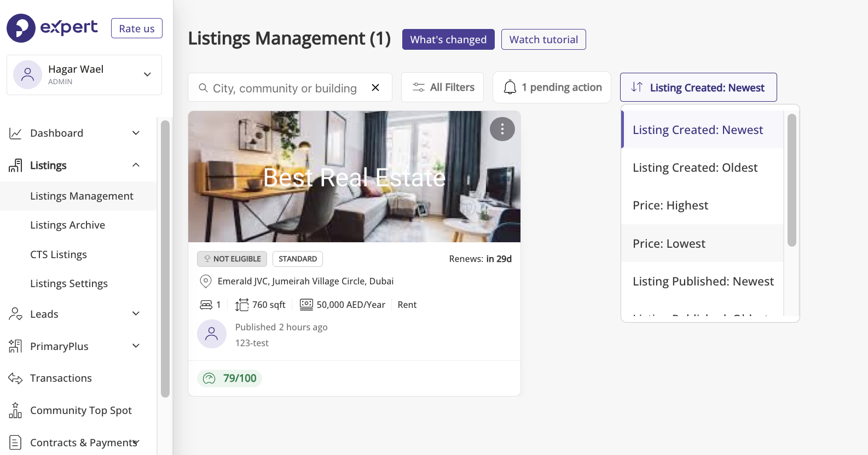868x455 pixels.
Task: Click the 50,000 AED/Year price text
Action: tap(351, 305)
